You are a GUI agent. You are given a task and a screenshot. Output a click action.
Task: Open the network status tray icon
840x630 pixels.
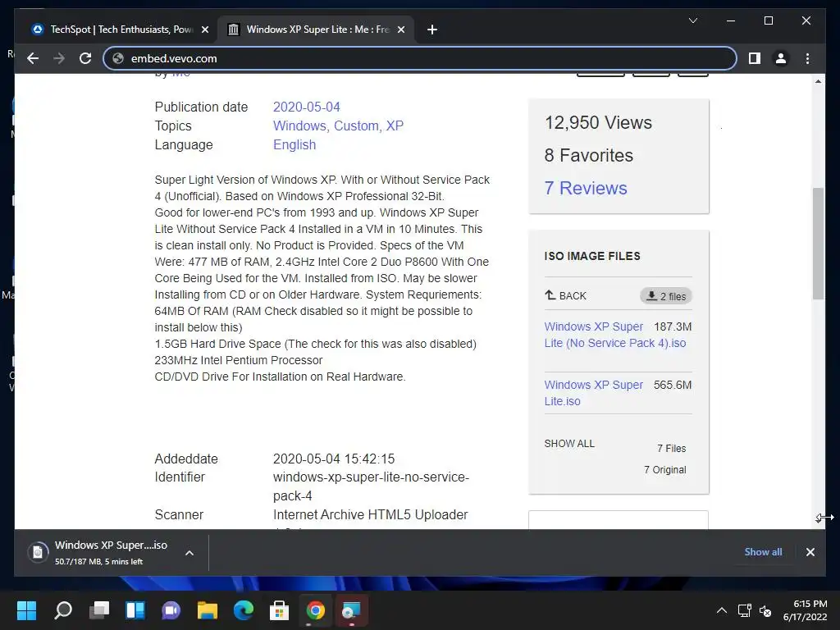pos(744,610)
